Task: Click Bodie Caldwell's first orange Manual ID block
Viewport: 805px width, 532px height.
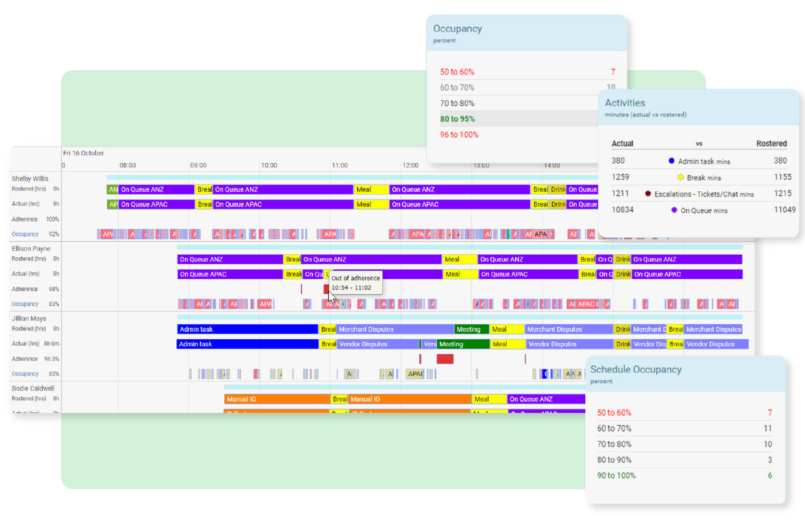Action: (x=276, y=399)
